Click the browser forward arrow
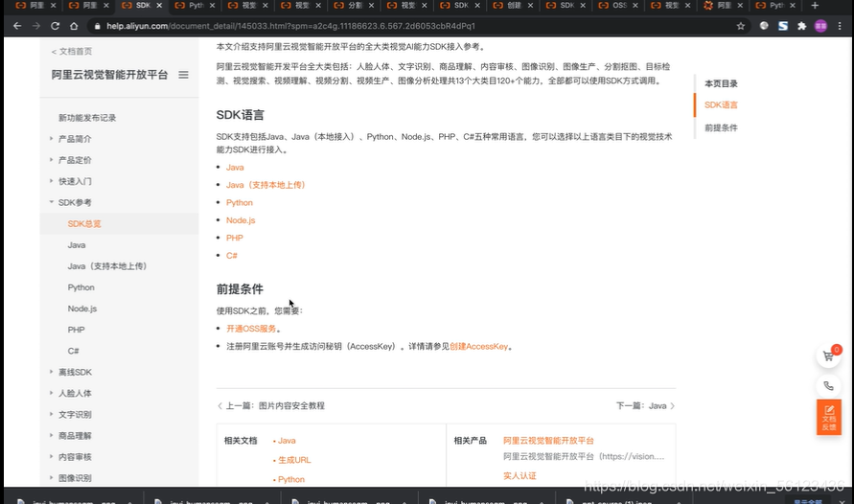Screen dimensions: 854x504 click(36, 26)
